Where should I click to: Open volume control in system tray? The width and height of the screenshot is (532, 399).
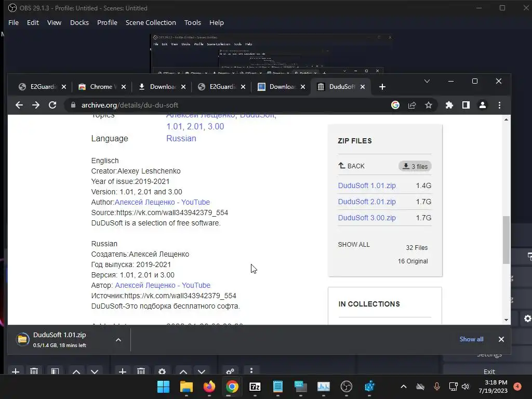tap(465, 387)
